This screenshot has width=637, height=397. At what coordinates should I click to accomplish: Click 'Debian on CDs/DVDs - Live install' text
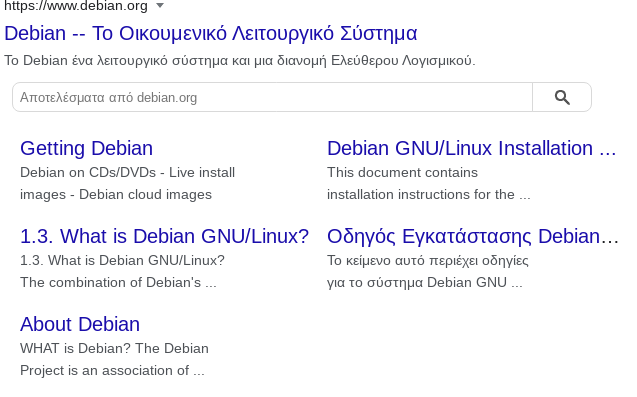click(x=128, y=173)
